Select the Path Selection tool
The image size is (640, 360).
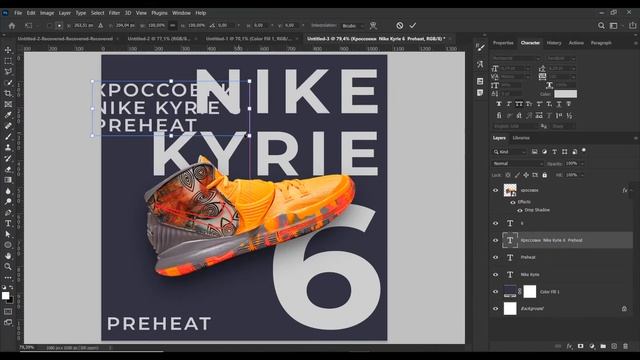click(8, 234)
